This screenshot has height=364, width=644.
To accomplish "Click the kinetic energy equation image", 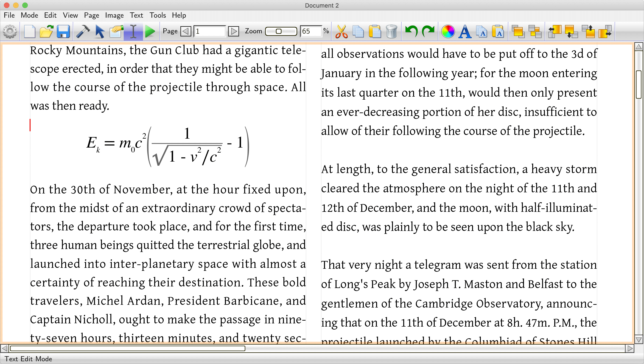I will pyautogui.click(x=168, y=146).
